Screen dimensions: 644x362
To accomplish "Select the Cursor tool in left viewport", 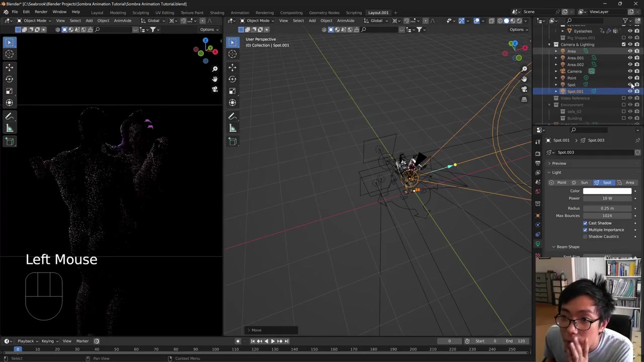I will coord(9,54).
